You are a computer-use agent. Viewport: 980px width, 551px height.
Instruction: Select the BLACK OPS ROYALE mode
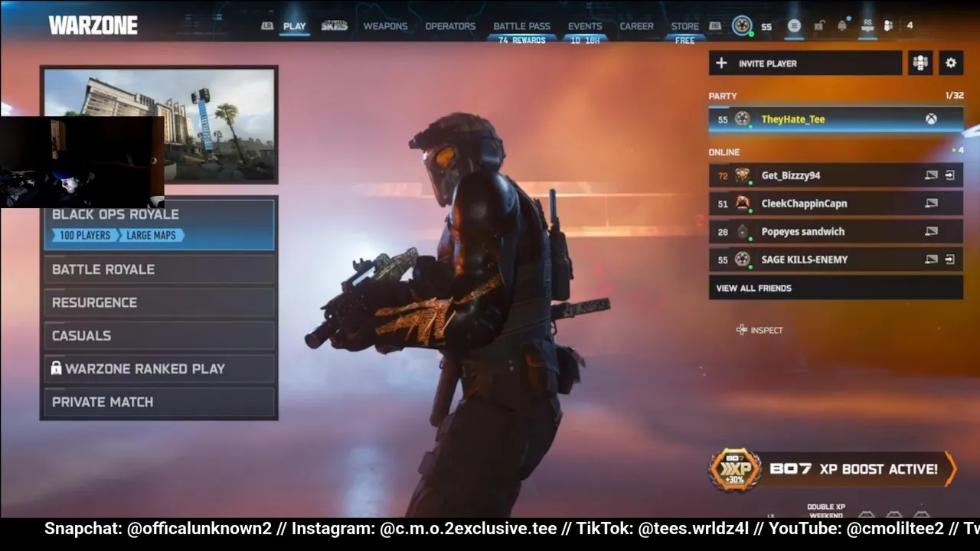158,224
